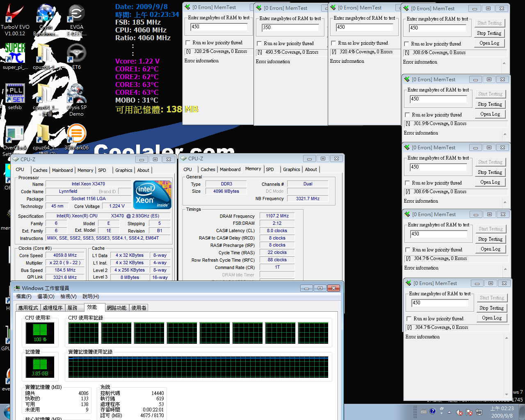Click title icon of CPU-Z CPU-tab window
The image size is (525, 420).
(16, 159)
